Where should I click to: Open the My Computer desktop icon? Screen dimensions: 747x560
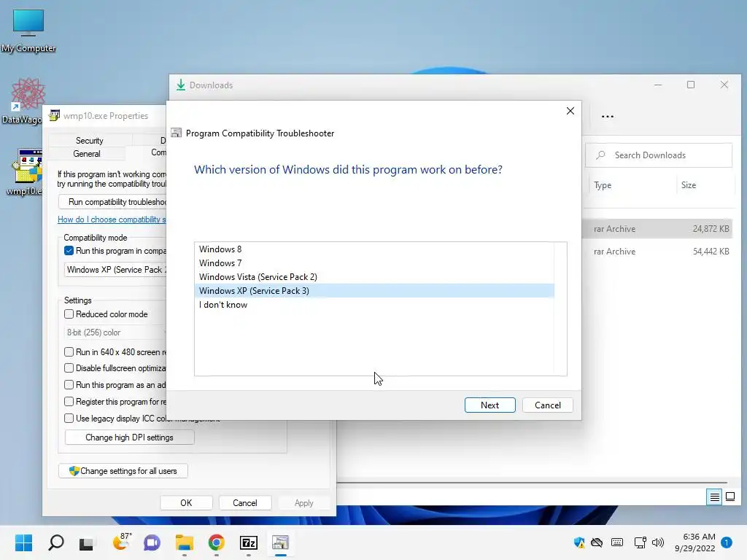[28, 29]
